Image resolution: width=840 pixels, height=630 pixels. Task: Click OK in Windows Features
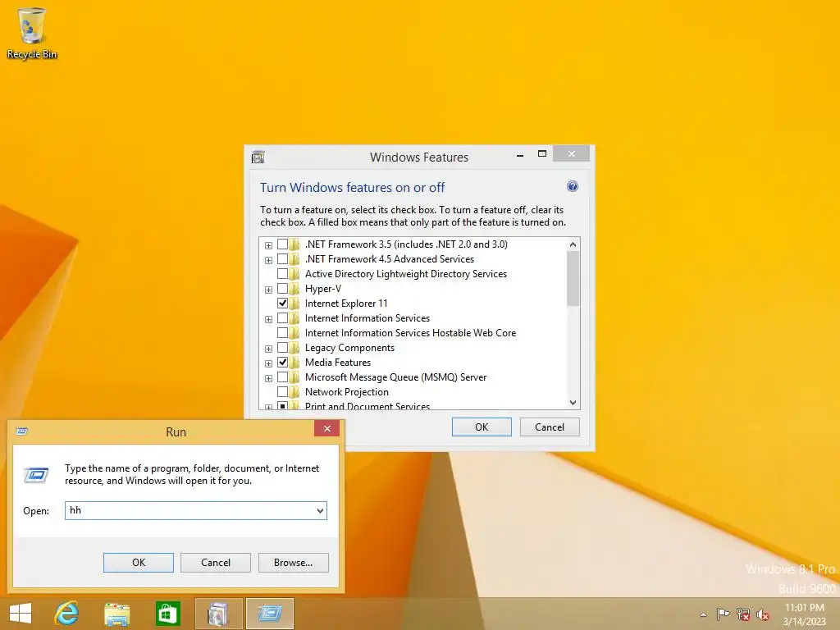pyautogui.click(x=482, y=427)
